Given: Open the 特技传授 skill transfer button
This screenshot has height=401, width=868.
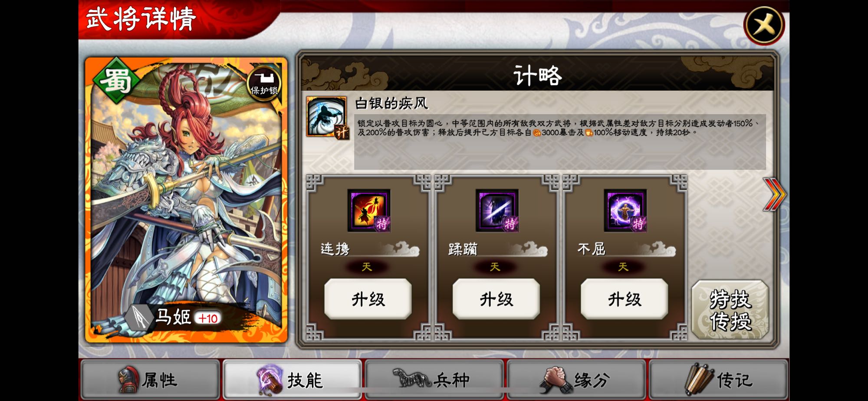Looking at the screenshot, I should tap(730, 310).
